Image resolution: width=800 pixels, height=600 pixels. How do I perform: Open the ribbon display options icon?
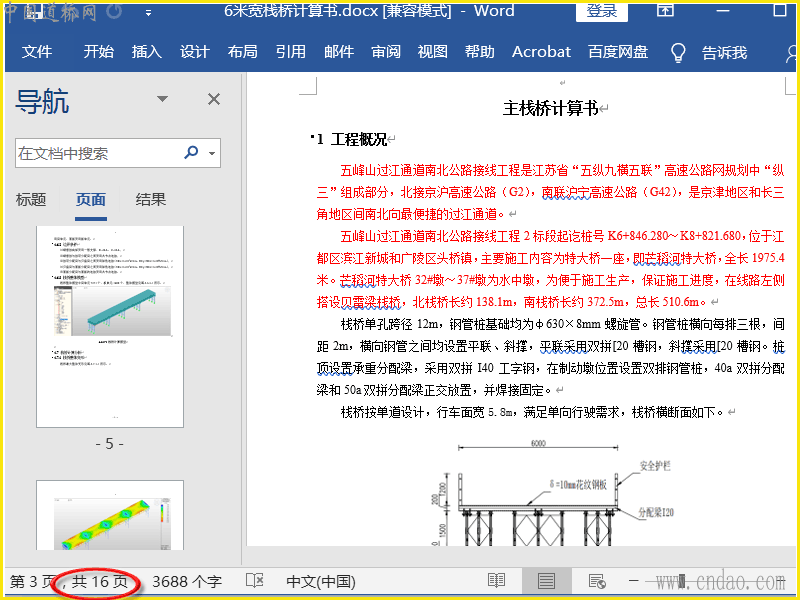(x=665, y=9)
